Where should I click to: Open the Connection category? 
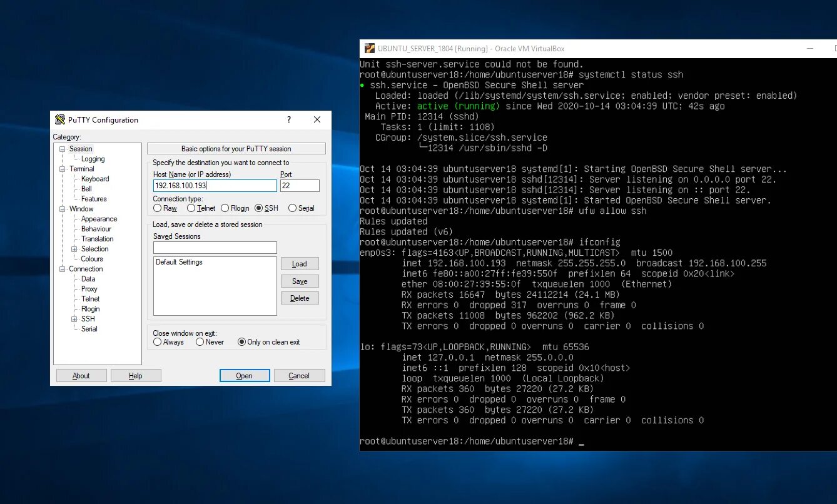pyautogui.click(x=86, y=269)
